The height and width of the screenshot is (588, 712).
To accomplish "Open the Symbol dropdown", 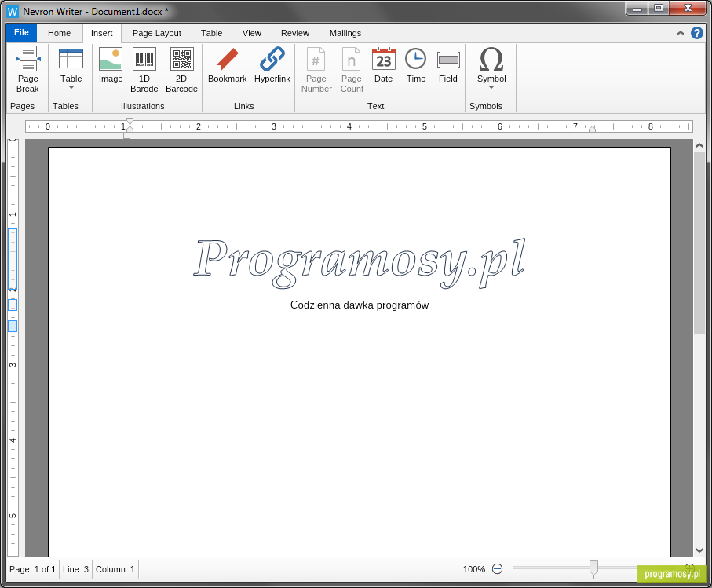I will point(491,68).
